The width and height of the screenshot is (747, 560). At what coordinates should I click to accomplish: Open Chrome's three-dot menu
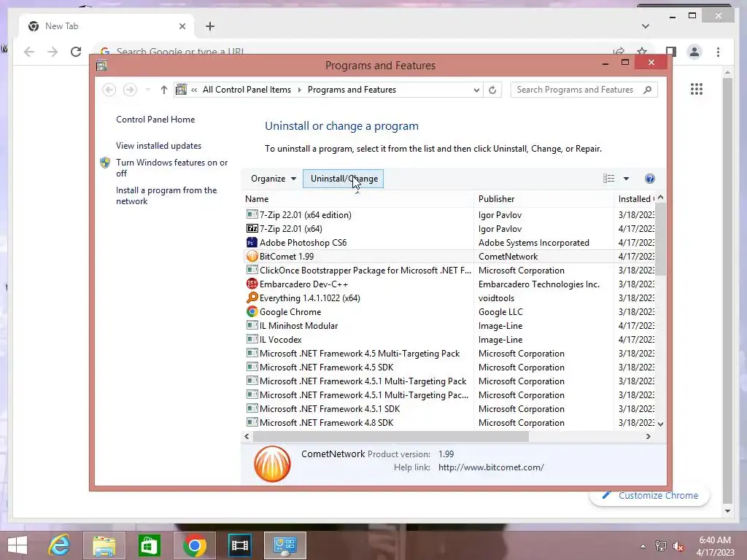pyautogui.click(x=718, y=52)
